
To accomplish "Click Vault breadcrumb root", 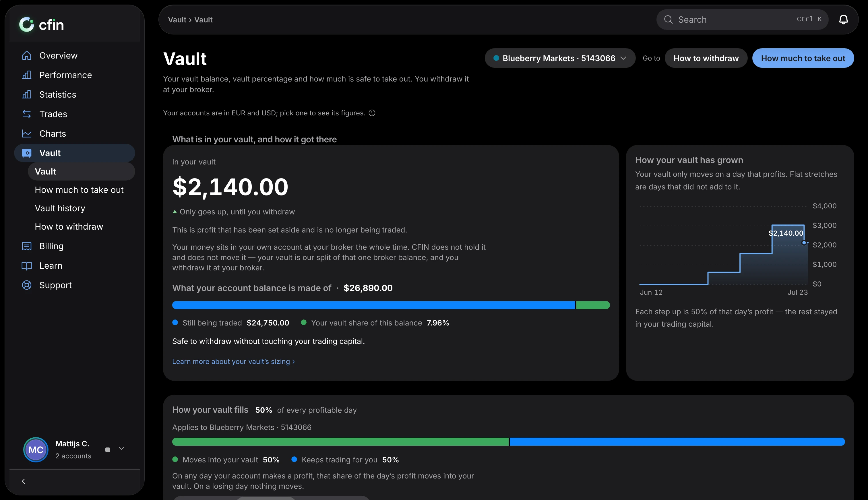I will click(177, 20).
